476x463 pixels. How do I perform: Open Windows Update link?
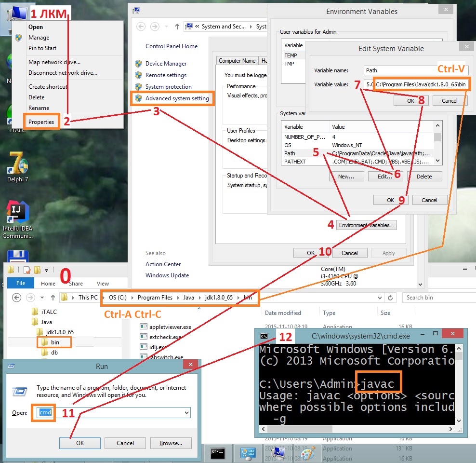click(x=167, y=275)
